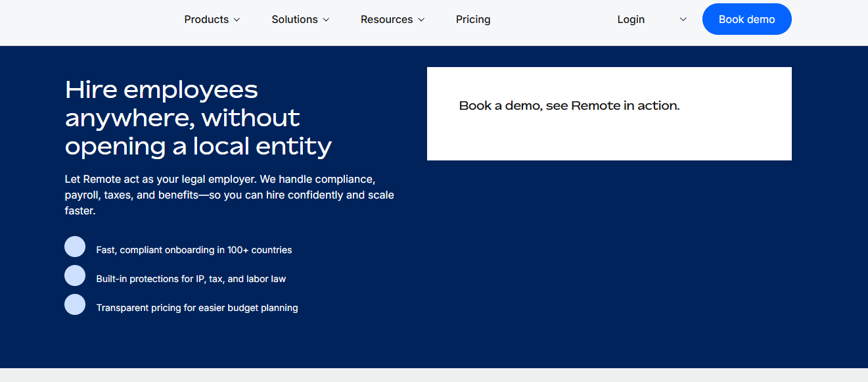
Task: Open the Solutions dropdown
Action: 295,19
